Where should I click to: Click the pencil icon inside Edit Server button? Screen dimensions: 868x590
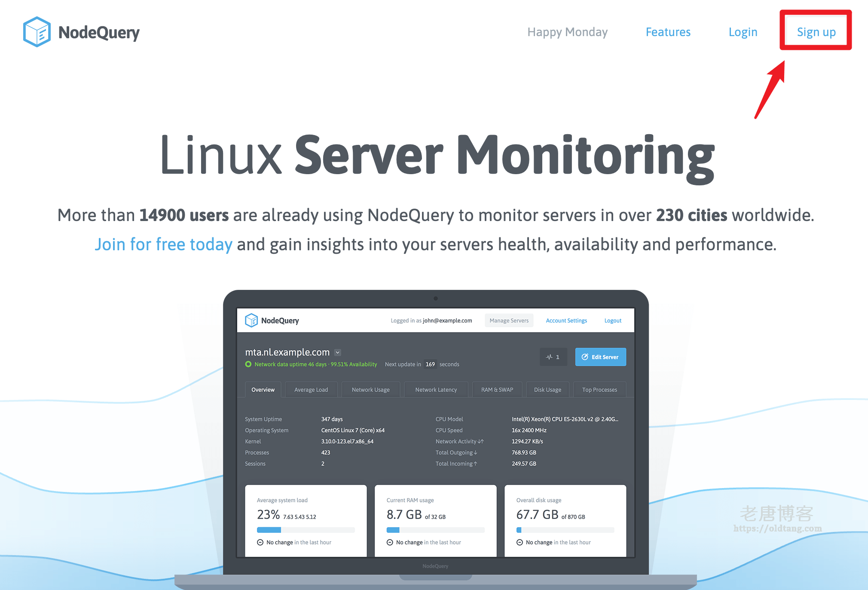[x=586, y=356]
